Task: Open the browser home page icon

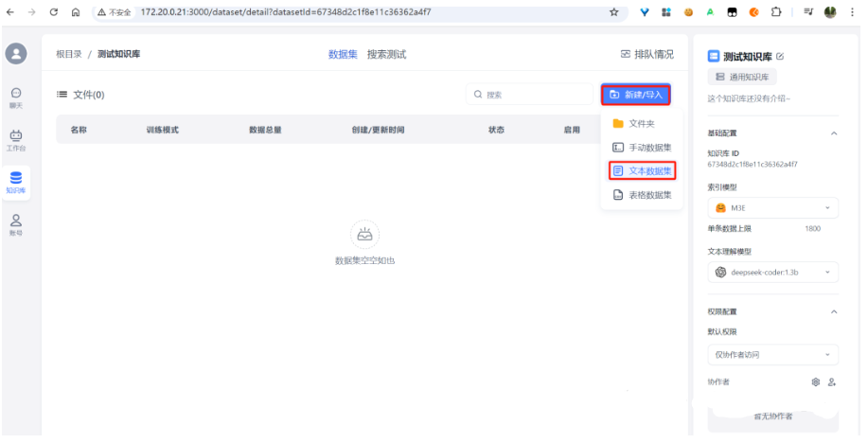Action: click(76, 11)
